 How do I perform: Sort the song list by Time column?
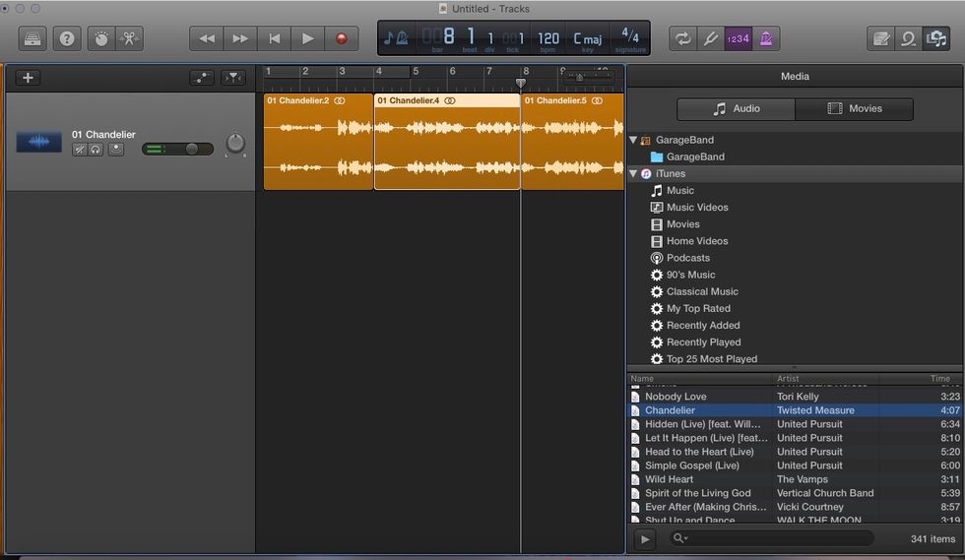[x=920, y=379]
